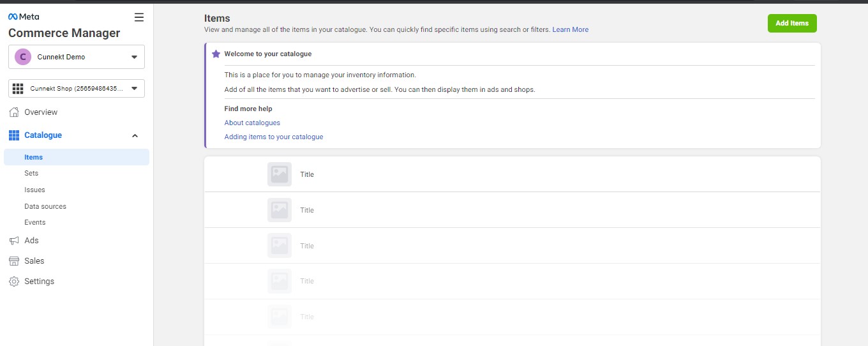
Task: Click the Settings gear icon
Action: click(x=14, y=282)
